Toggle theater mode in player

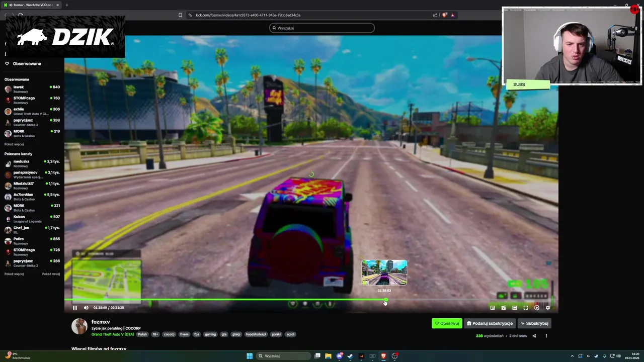click(x=515, y=308)
